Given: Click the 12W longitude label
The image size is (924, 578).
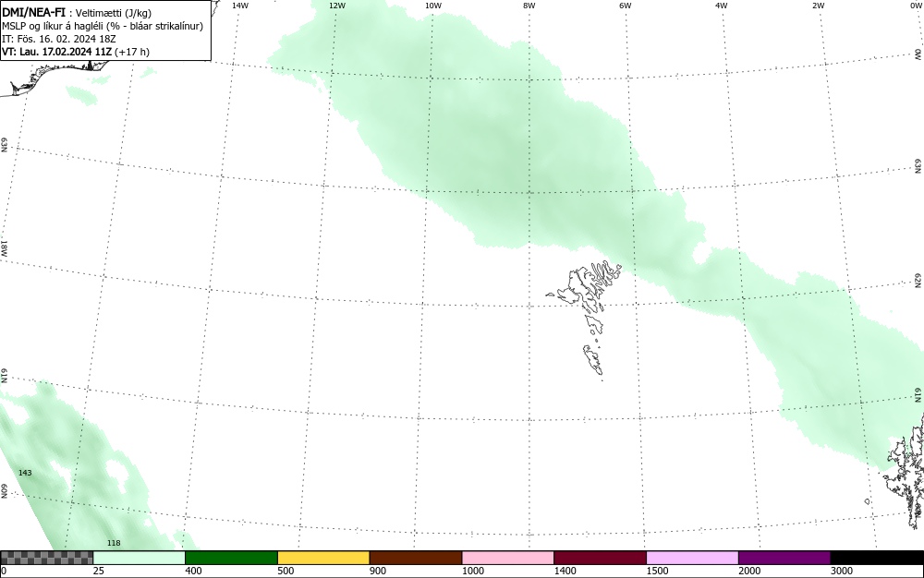Looking at the screenshot, I should click(x=337, y=6).
